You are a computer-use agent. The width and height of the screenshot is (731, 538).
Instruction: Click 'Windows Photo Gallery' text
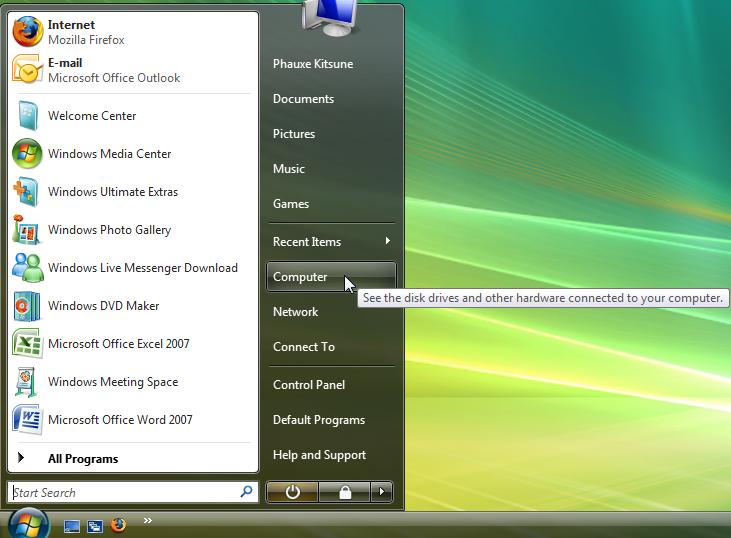pos(110,230)
